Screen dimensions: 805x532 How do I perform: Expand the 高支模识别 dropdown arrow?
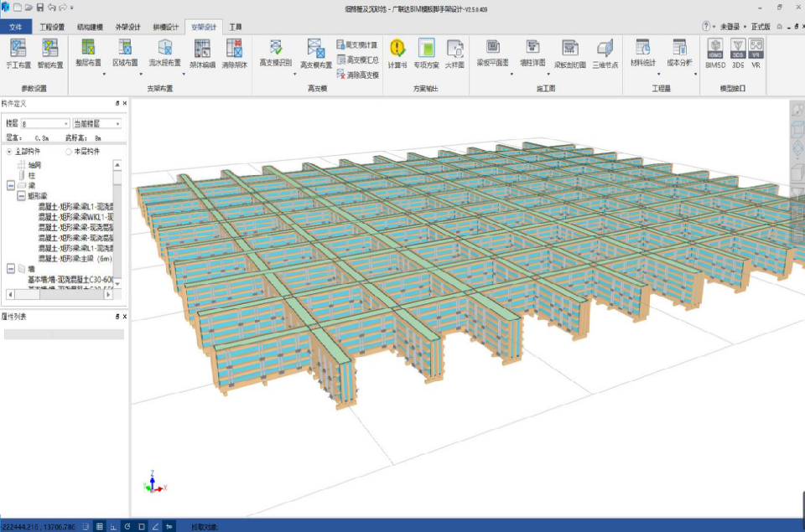[294, 75]
